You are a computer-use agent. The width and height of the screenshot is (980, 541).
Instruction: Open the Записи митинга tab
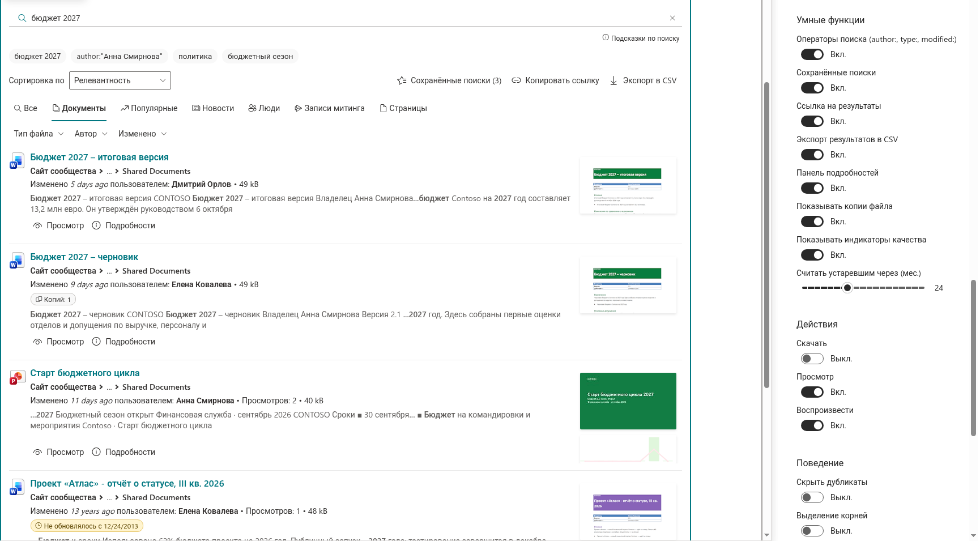tap(330, 108)
